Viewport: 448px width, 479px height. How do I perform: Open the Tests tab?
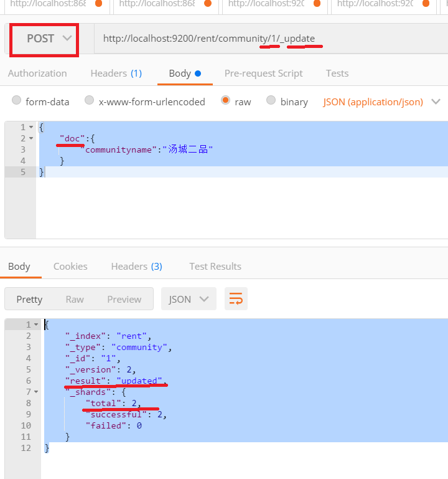pos(337,74)
